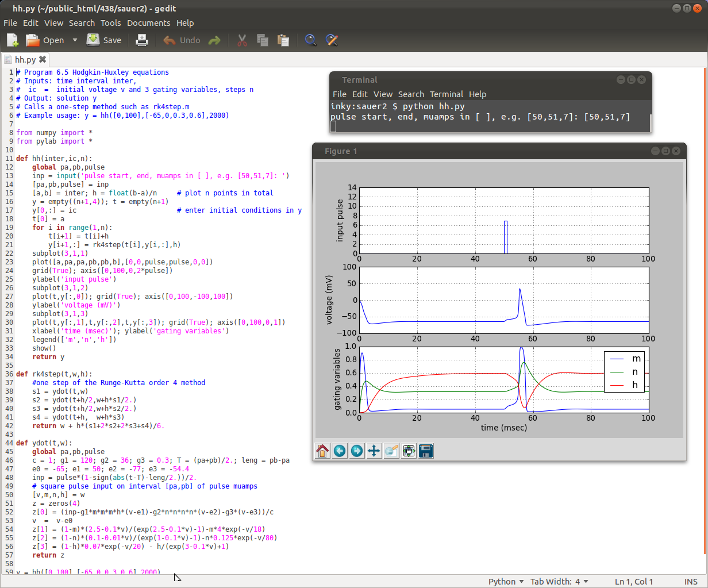This screenshot has width=708, height=588.
Task: Click the gedit editor vertical scrollbar
Action: pyautogui.click(x=705, y=310)
